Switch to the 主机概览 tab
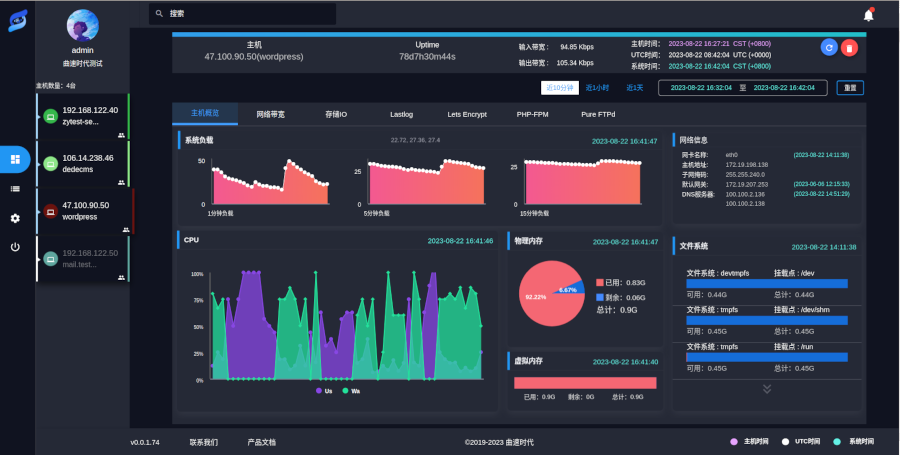Screen dimensions: 900x455 [205, 114]
